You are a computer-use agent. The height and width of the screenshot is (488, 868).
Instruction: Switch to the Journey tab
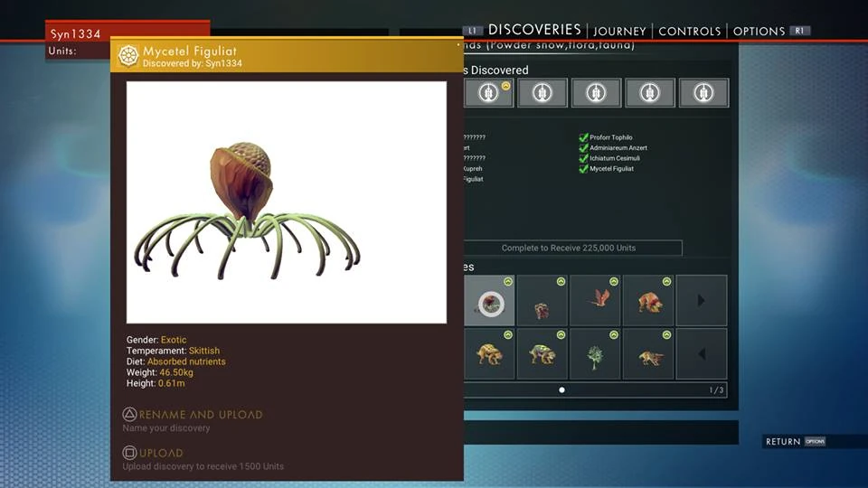619,31
